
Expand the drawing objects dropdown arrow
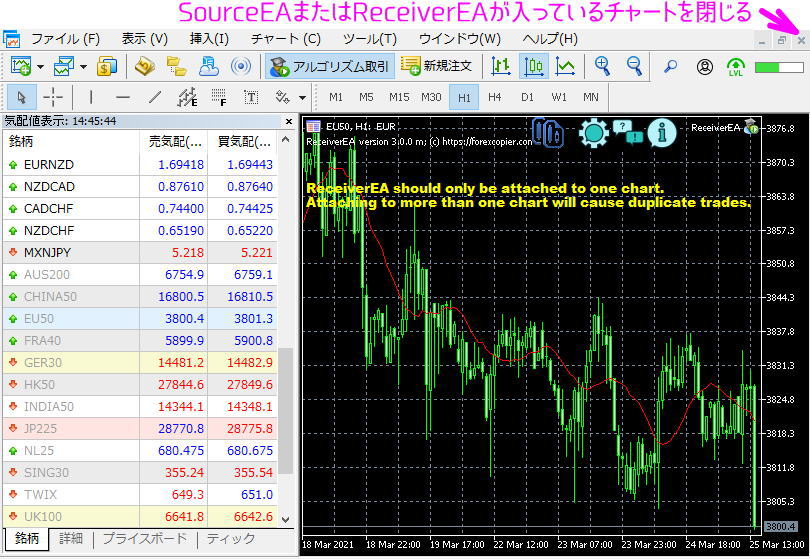303,97
